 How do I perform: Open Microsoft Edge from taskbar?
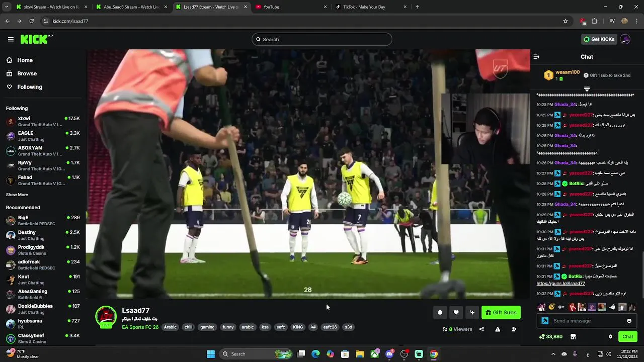[315, 354]
